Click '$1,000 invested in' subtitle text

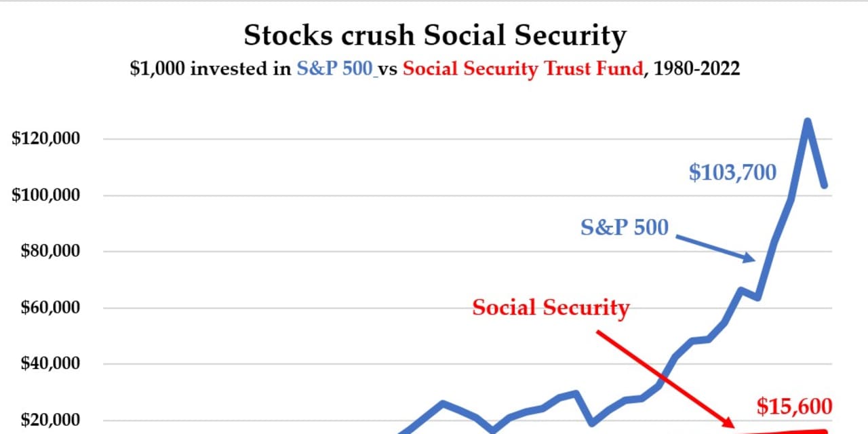211,69
